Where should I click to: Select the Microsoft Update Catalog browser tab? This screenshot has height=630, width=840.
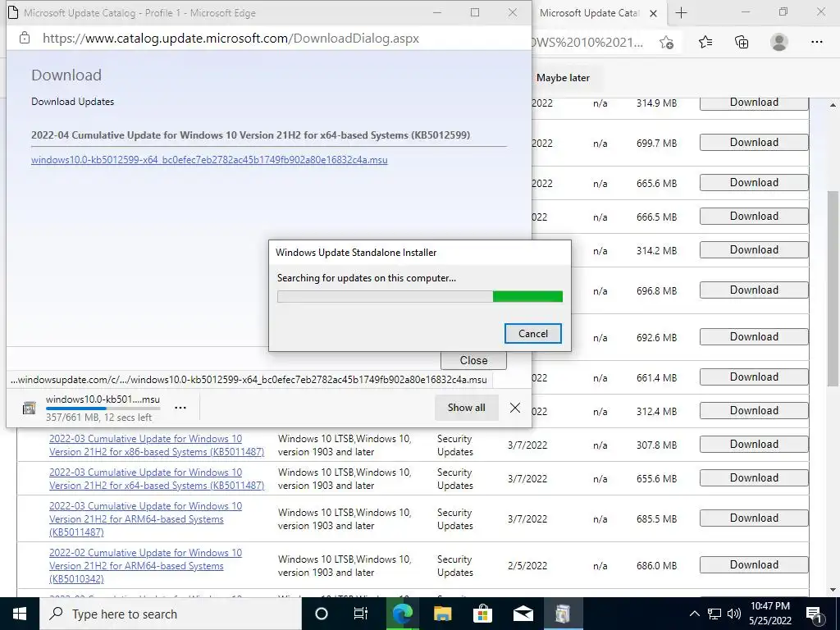point(589,13)
